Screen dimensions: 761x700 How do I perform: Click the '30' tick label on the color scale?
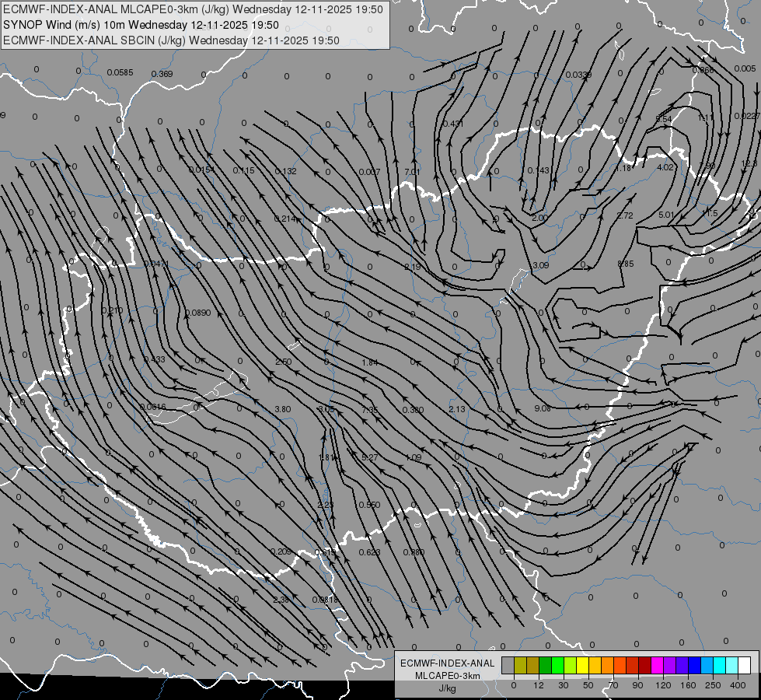(x=564, y=685)
